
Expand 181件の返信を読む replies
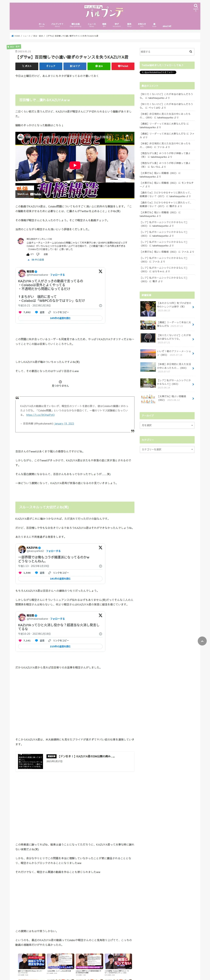pyautogui.click(x=60, y=579)
